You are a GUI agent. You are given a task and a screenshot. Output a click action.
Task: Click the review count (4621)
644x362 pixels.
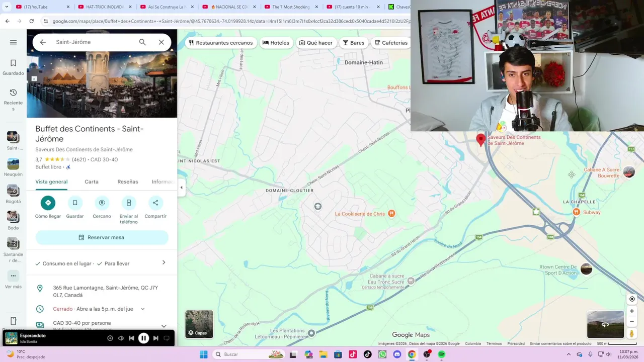point(79,160)
